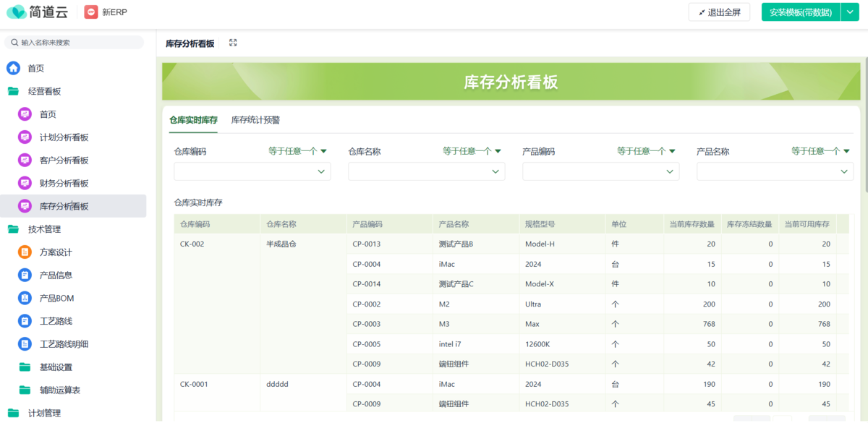This screenshot has height=423, width=868.
Task: Open the 仓库名称 filter dropdown box
Action: click(x=427, y=171)
